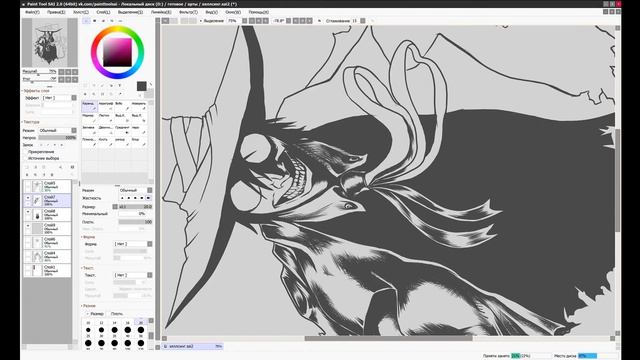Enable the Прикрепление checkbox
This screenshot has width=640, height=360.
pyautogui.click(x=25, y=152)
